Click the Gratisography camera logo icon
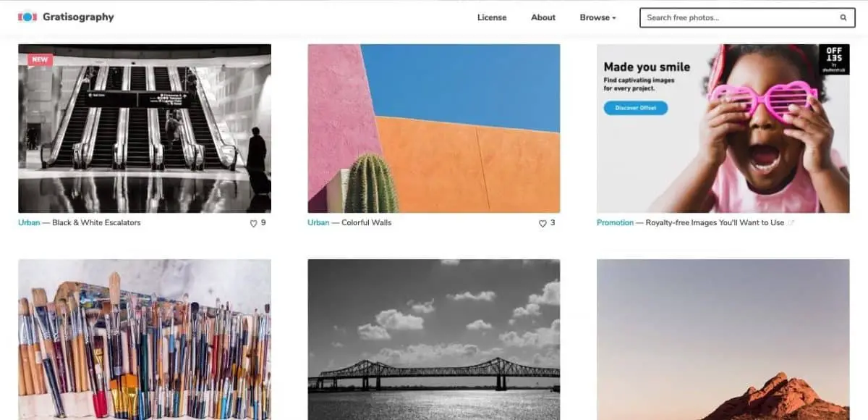Screen dimensions: 868x420 tap(27, 17)
